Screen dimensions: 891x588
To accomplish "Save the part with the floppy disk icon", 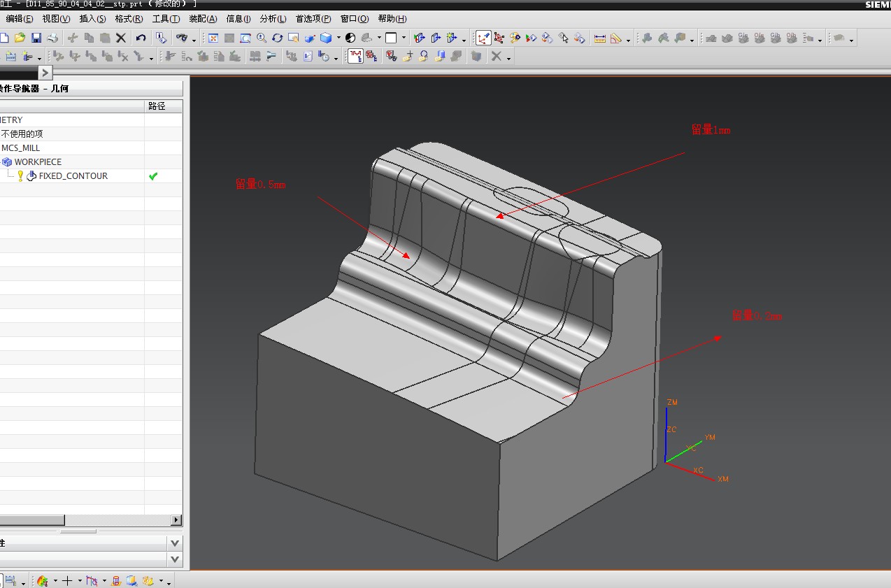I will pos(36,38).
